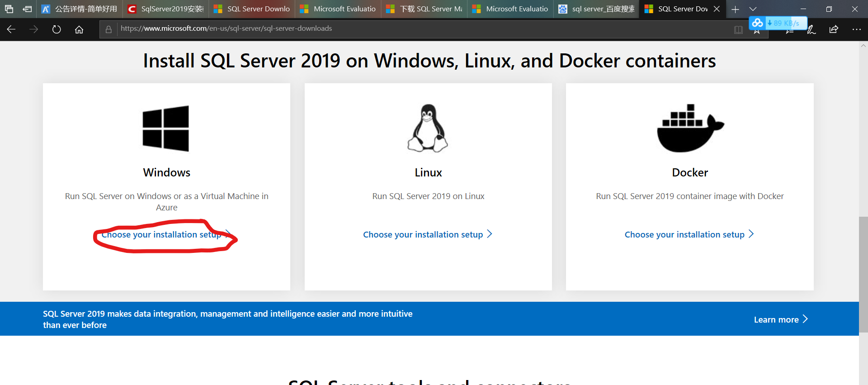Viewport: 868px width, 385px height.
Task: Click the chevron after Linux installation setup
Action: (x=490, y=234)
